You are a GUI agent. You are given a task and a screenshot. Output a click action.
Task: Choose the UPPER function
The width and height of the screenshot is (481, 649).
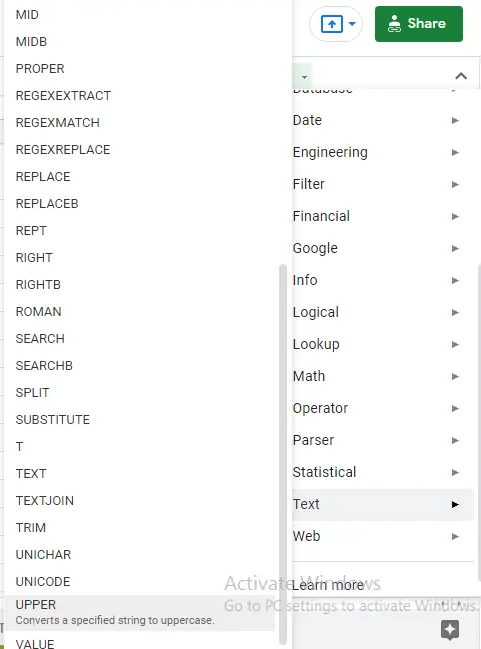click(x=141, y=613)
